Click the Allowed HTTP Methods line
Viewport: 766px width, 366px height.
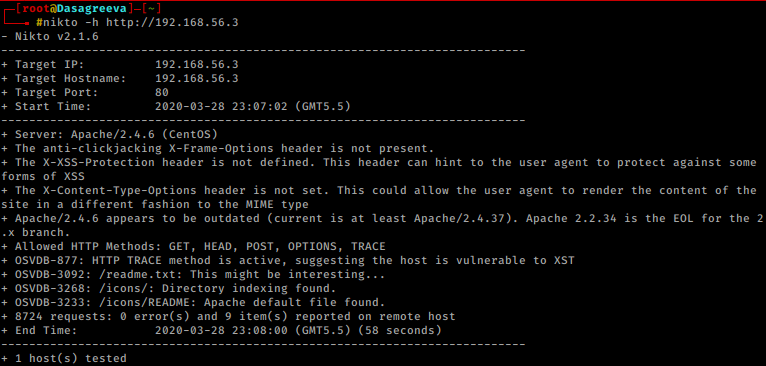click(x=193, y=246)
